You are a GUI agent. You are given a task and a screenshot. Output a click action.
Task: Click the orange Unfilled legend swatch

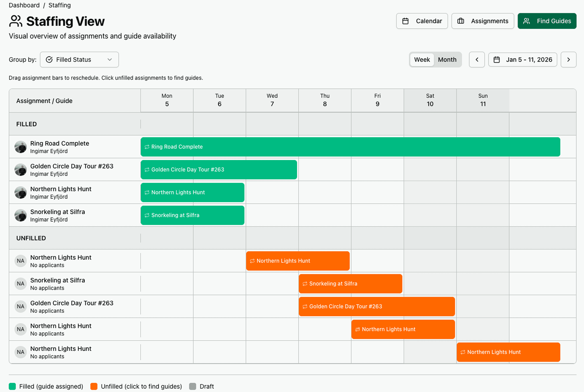pyautogui.click(x=94, y=386)
